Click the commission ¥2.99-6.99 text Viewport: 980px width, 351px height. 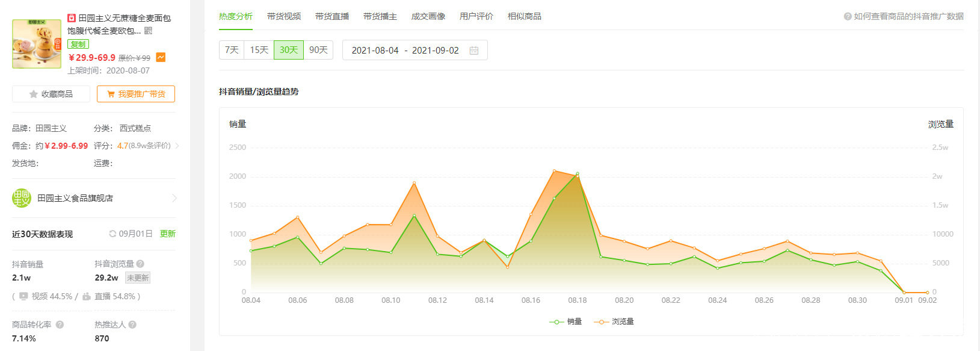[x=66, y=146]
